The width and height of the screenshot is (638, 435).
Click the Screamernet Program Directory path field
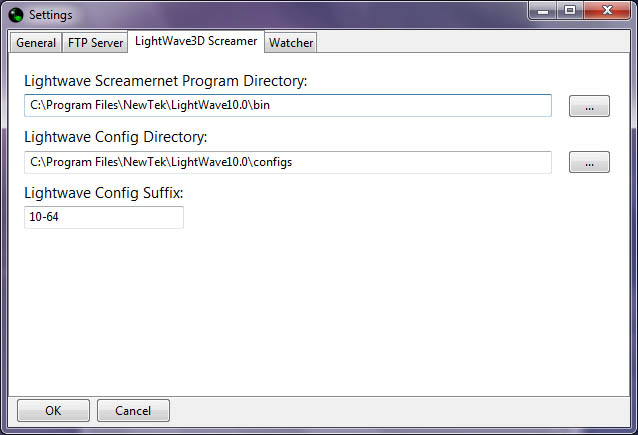tap(288, 106)
